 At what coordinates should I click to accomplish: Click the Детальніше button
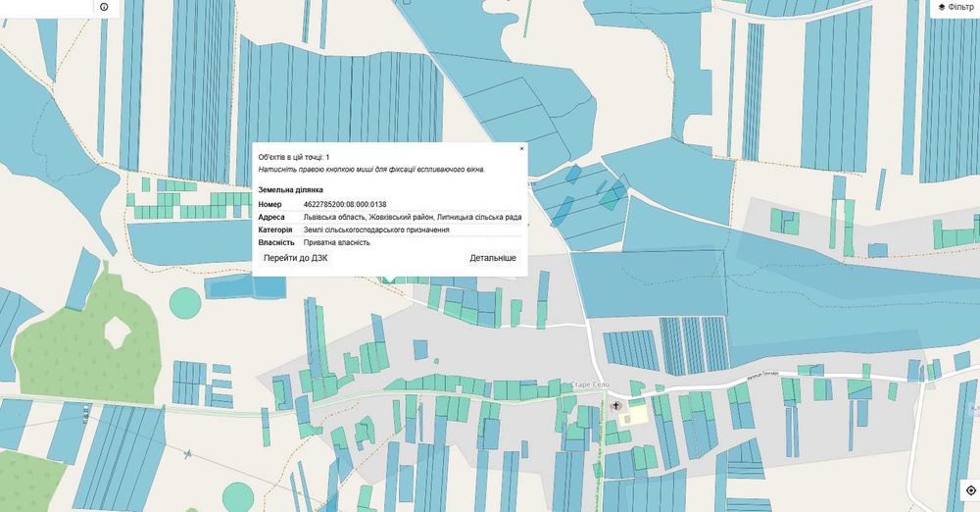pyautogui.click(x=493, y=258)
